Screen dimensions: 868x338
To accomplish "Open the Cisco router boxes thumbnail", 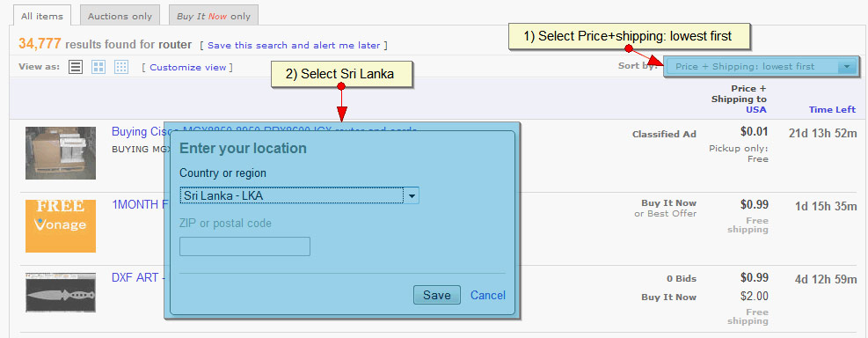I will [x=61, y=153].
